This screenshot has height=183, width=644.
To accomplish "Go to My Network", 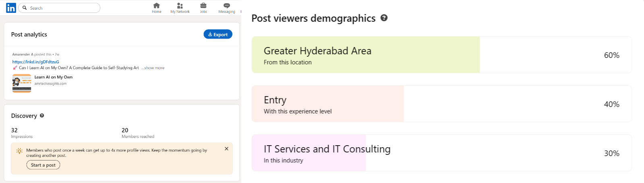I will click(x=180, y=6).
